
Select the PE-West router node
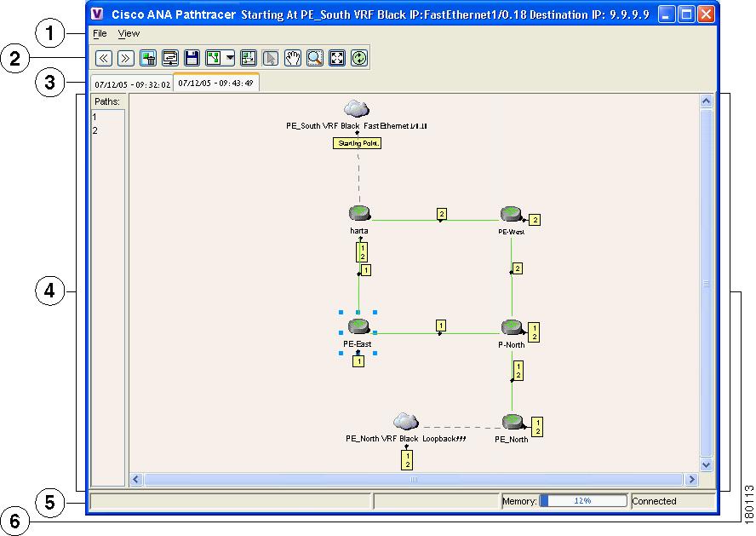[x=511, y=214]
